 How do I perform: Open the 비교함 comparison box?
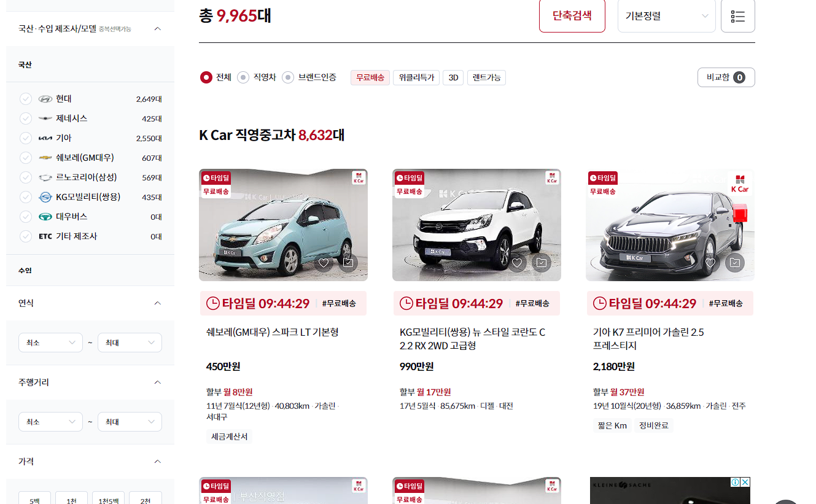(726, 77)
